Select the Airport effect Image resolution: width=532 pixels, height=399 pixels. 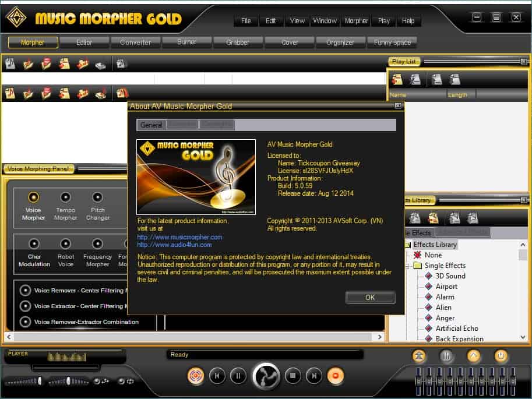pyautogui.click(x=446, y=287)
